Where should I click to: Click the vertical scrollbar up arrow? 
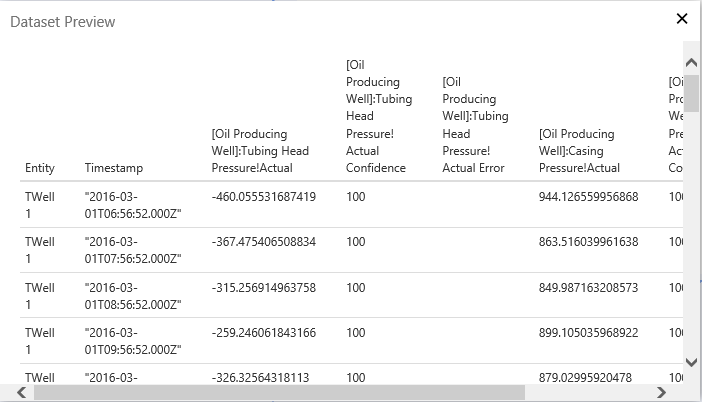(x=691, y=63)
